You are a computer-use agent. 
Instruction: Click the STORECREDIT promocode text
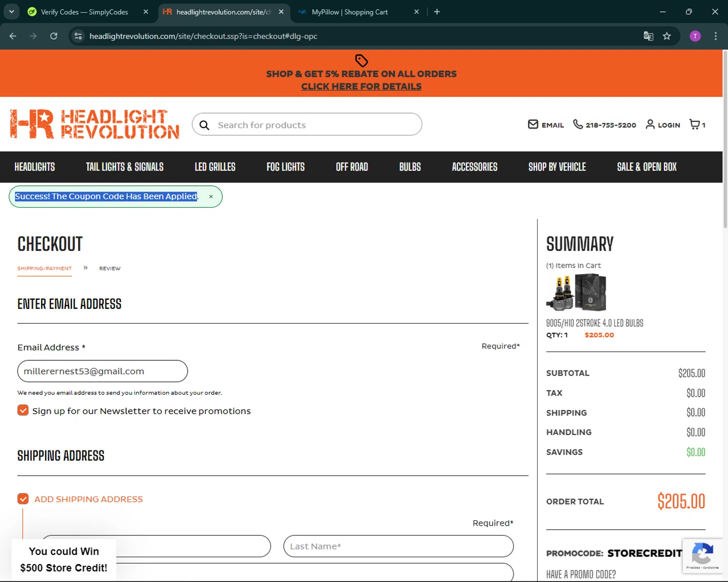645,553
